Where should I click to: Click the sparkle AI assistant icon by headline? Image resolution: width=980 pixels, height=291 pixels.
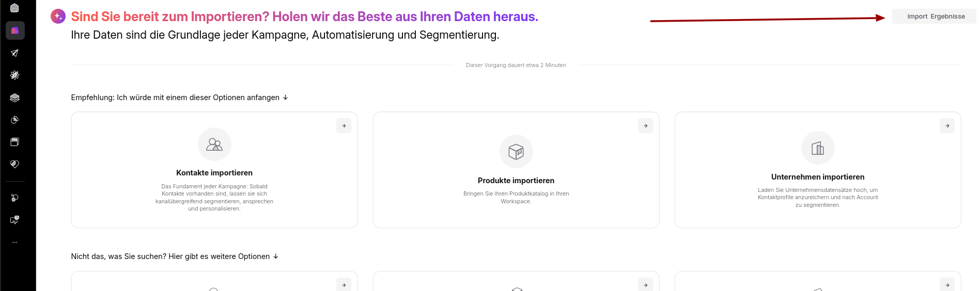(58, 17)
